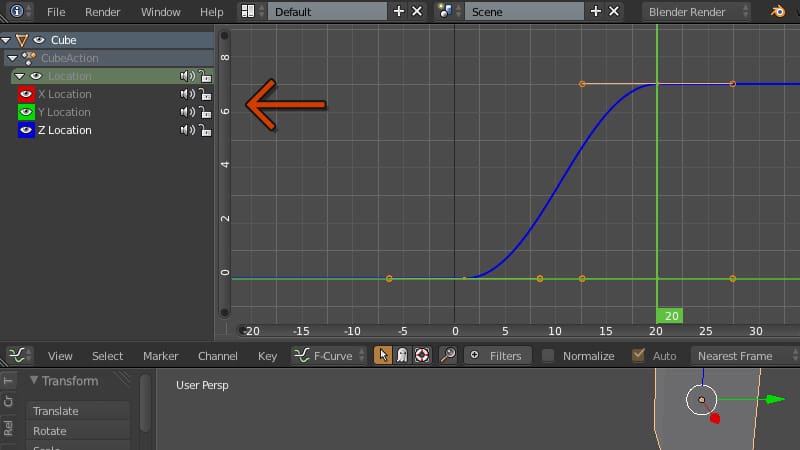This screenshot has width=800, height=450.
Task: Click the green Y axis arrow manipulator
Action: [x=775, y=399]
